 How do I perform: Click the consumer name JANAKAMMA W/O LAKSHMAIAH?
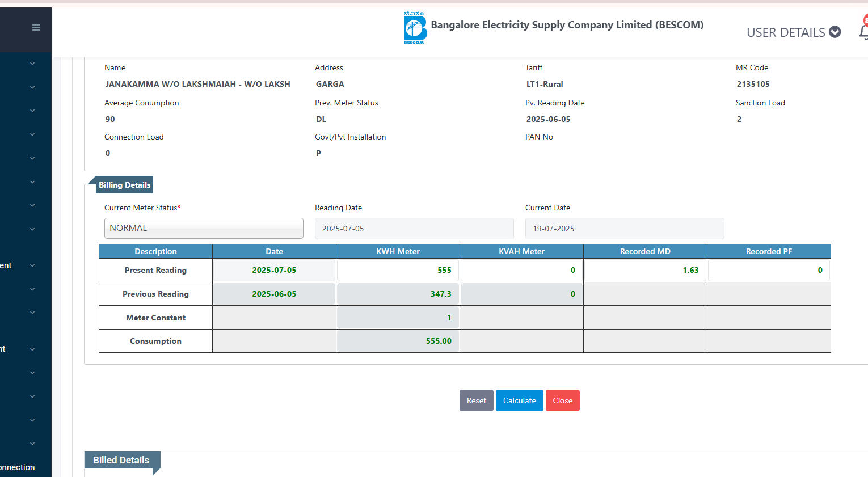point(197,84)
